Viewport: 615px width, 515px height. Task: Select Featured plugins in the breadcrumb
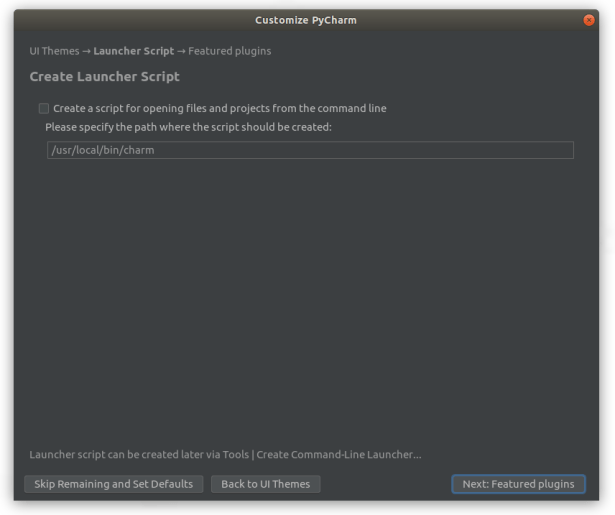pos(229,51)
